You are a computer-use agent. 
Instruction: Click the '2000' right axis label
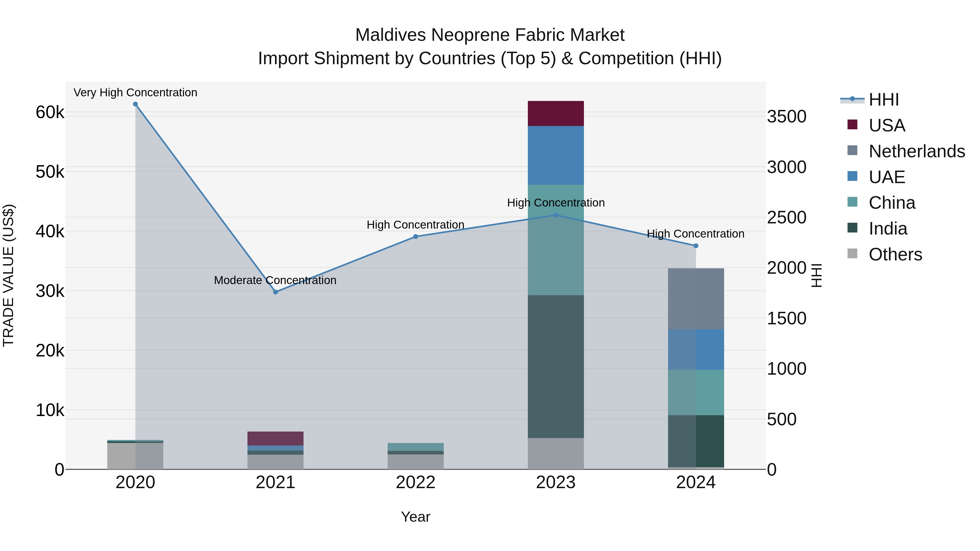787,268
